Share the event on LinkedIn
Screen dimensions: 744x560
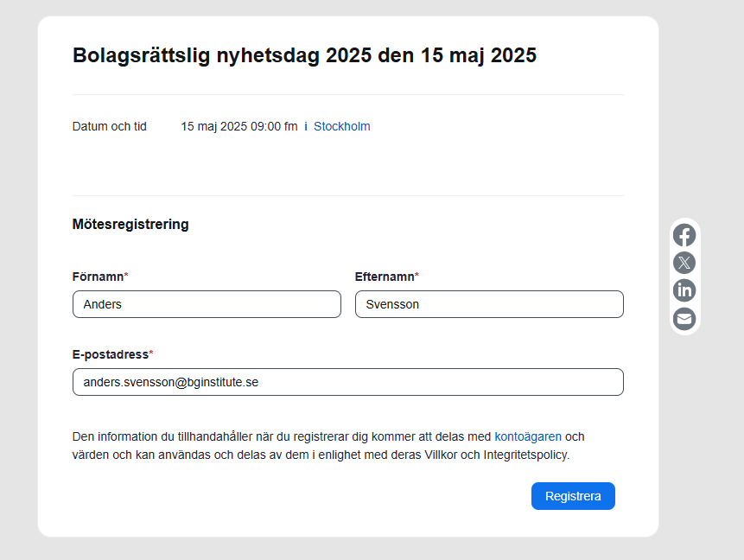pos(684,290)
